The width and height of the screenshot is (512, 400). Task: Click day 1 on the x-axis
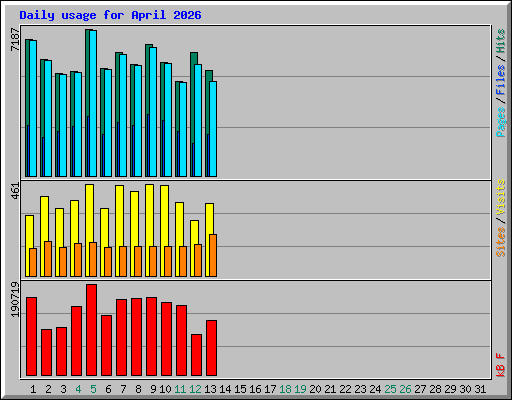[x=33, y=389]
